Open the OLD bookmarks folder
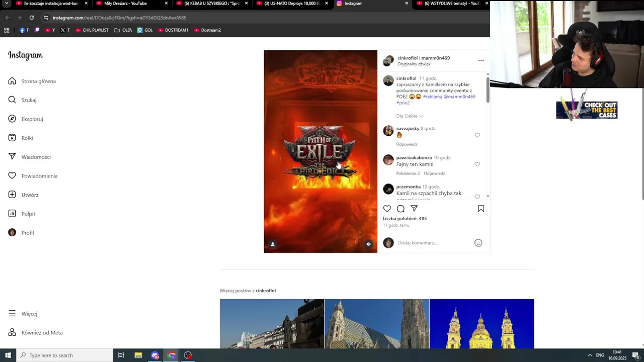 pos(123,30)
